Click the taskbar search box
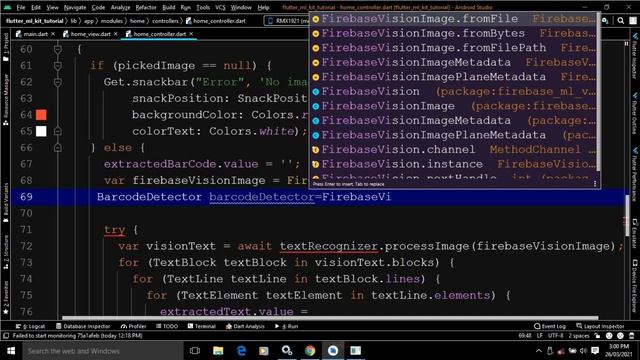 point(103,351)
